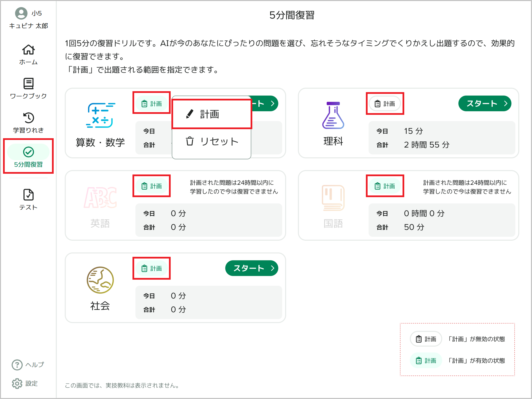Image resolution: width=532 pixels, height=399 pixels.
Task: Click 計画 button on the 算数・数学 card
Action: (x=152, y=104)
